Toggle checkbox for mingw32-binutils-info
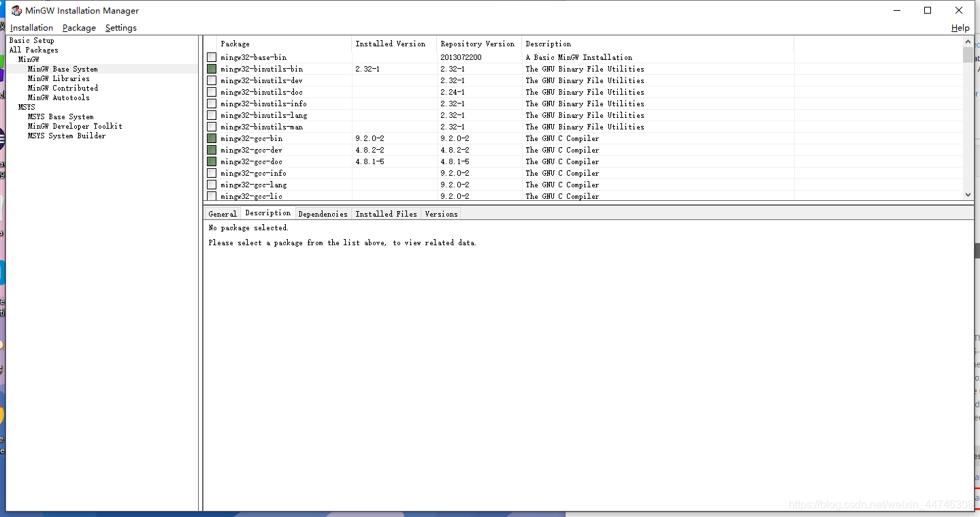Image resolution: width=980 pixels, height=517 pixels. tap(212, 104)
